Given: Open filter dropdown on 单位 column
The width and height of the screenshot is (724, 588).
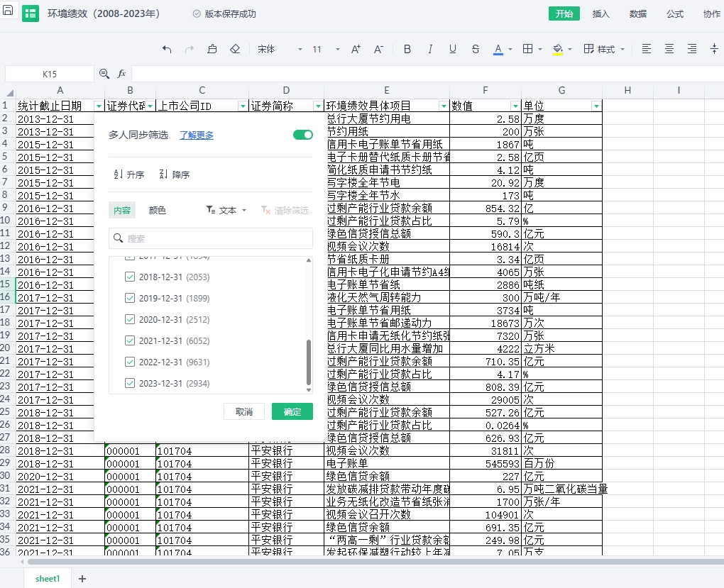Looking at the screenshot, I should point(596,106).
